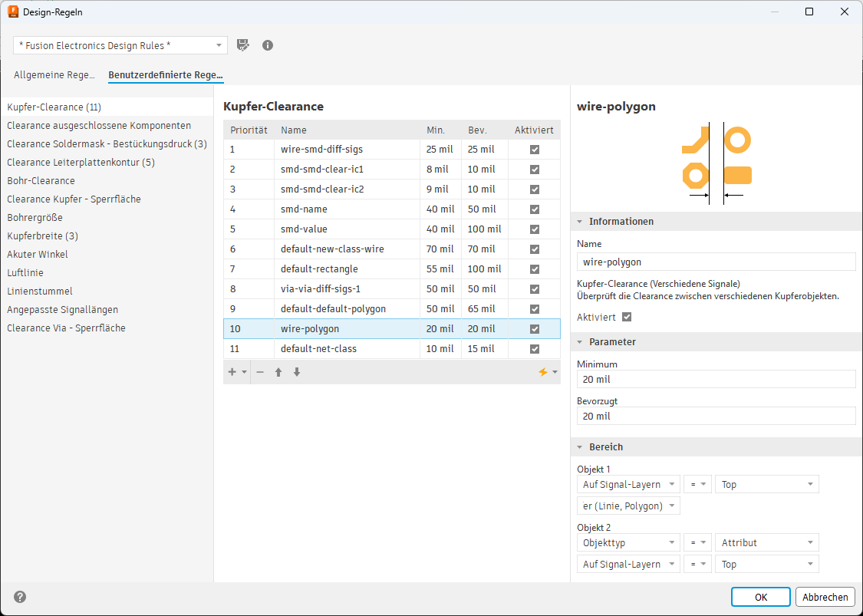Screen dimensions: 863x616
Task: Click the save design rules icon
Action: pyautogui.click(x=242, y=45)
